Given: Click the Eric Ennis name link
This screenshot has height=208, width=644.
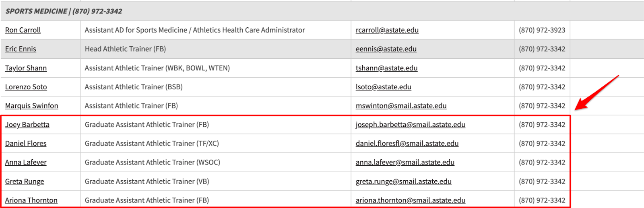Looking at the screenshot, I should click(21, 49).
